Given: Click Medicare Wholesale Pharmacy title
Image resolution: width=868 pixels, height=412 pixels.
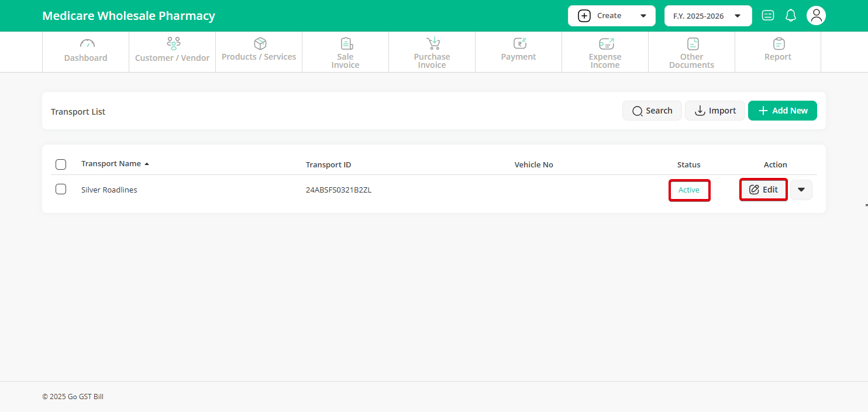Looking at the screenshot, I should [x=129, y=16].
